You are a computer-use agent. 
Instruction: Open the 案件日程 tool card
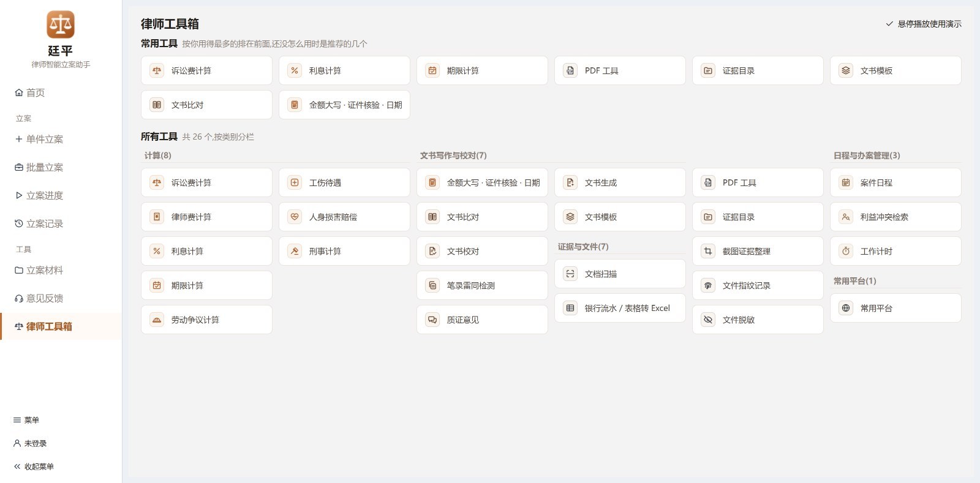(895, 182)
